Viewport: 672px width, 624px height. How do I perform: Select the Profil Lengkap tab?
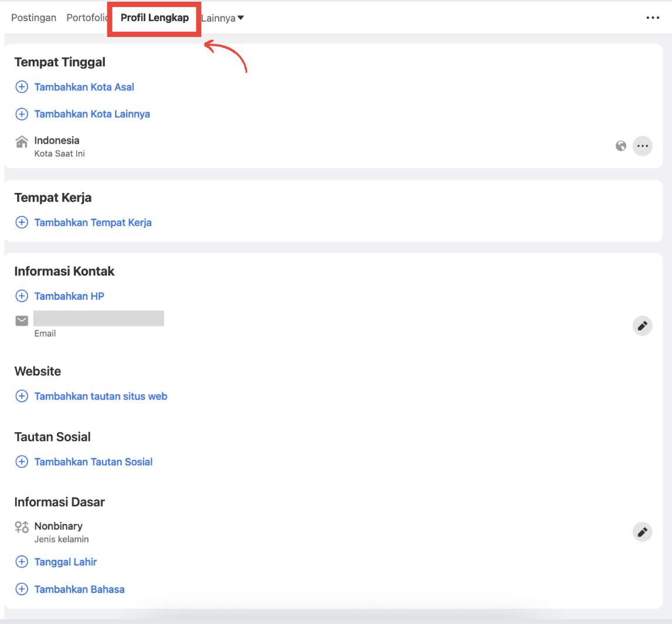pyautogui.click(x=155, y=18)
